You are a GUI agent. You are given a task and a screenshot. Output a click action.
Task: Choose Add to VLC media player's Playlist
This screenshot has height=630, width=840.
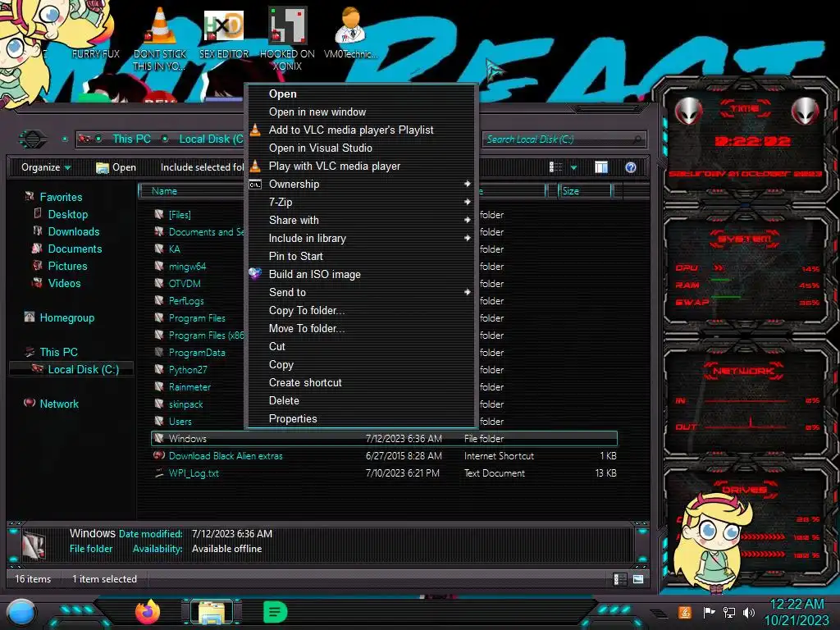(x=361, y=130)
